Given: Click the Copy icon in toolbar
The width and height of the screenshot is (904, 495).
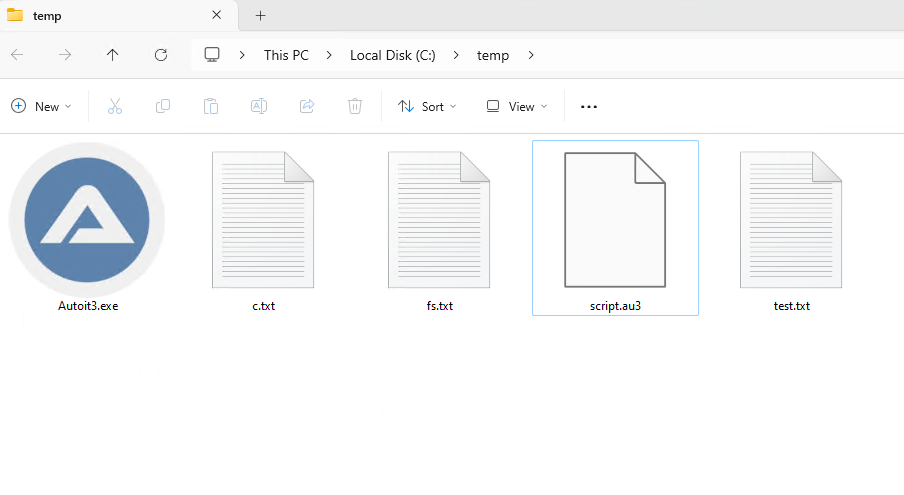Looking at the screenshot, I should (x=163, y=106).
